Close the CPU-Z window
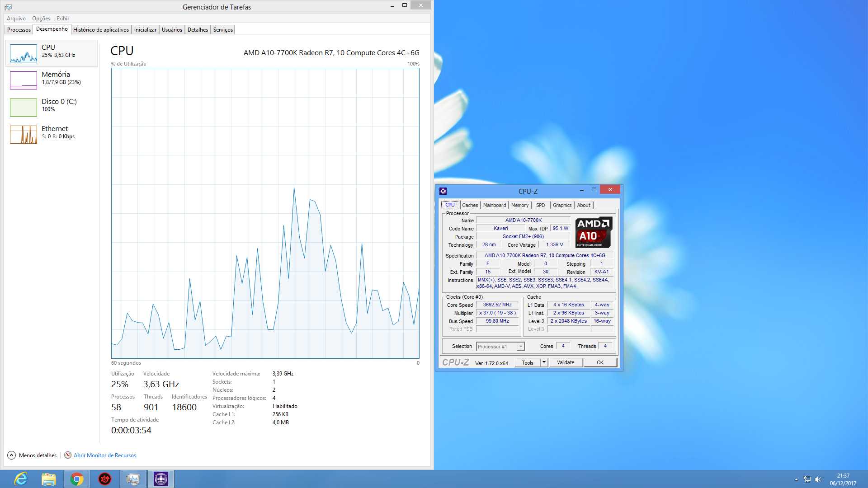Screen dimensions: 868x488 coord(610,190)
